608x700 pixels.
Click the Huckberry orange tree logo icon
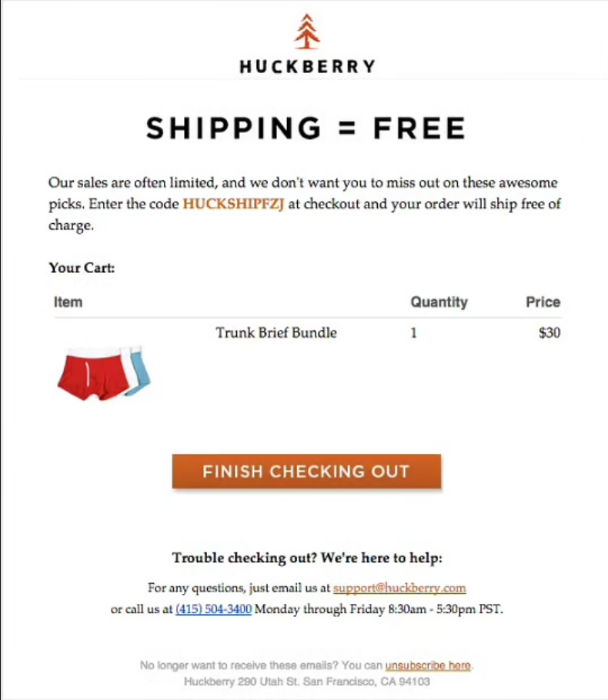pyautogui.click(x=307, y=32)
